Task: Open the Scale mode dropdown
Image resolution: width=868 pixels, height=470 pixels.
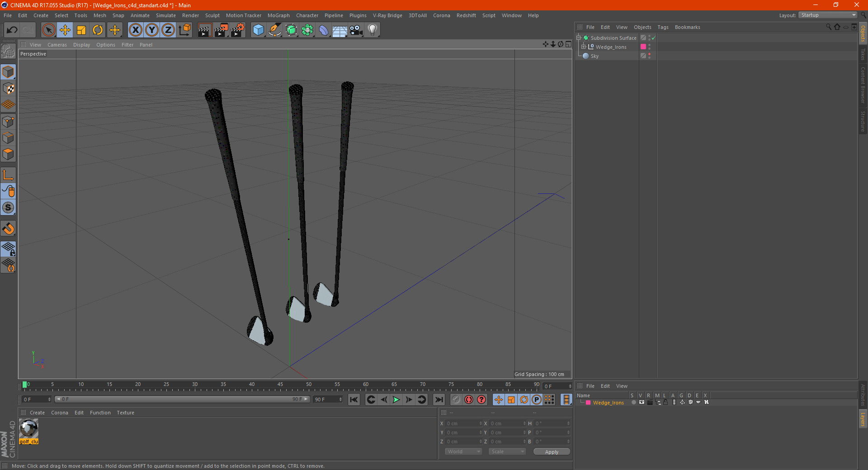Action: pos(507,451)
